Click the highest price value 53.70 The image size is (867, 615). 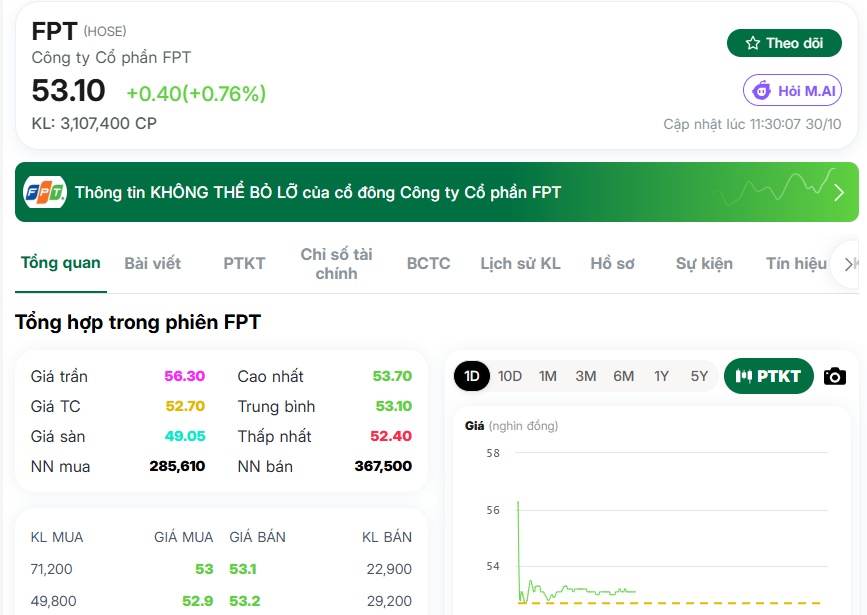392,376
